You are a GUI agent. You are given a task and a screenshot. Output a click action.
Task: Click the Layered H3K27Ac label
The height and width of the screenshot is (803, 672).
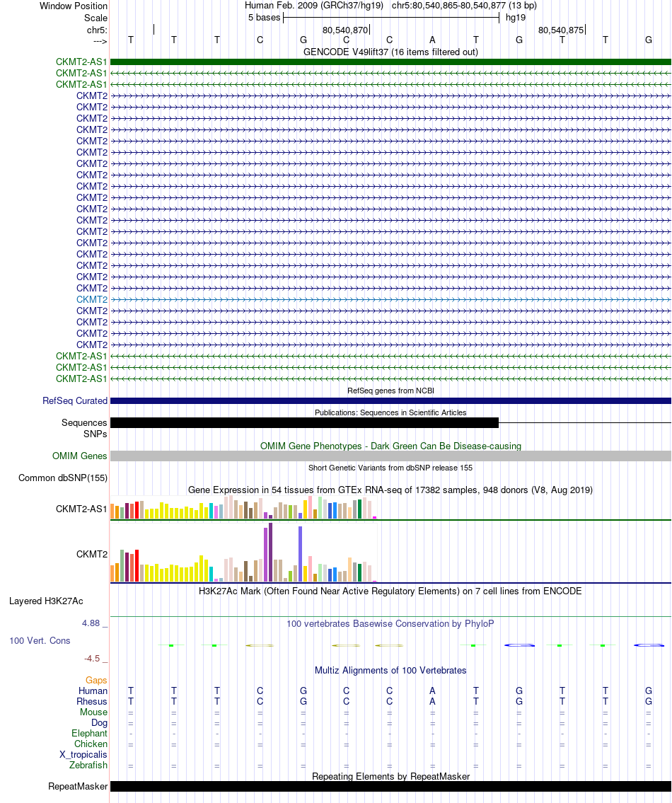coord(46,601)
